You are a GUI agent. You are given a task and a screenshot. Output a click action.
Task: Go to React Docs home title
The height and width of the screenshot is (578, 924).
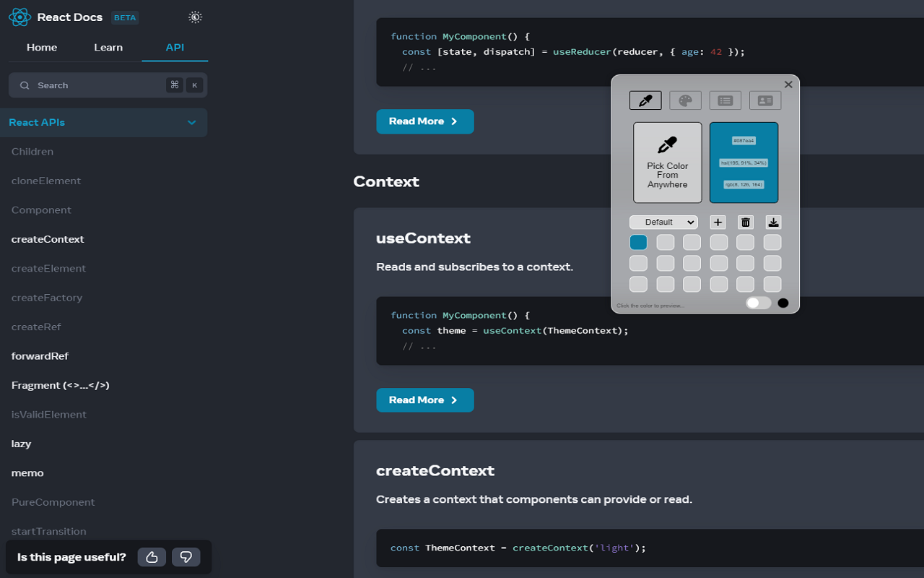click(x=70, y=17)
